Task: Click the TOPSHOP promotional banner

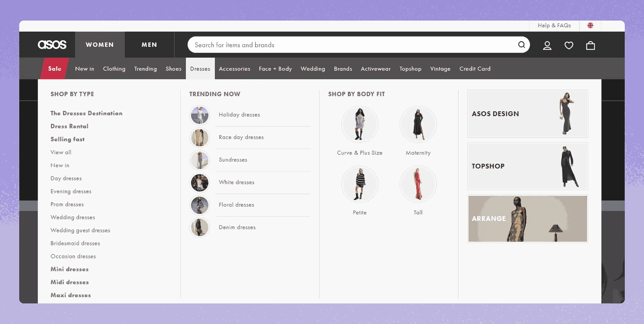Action: [527, 166]
